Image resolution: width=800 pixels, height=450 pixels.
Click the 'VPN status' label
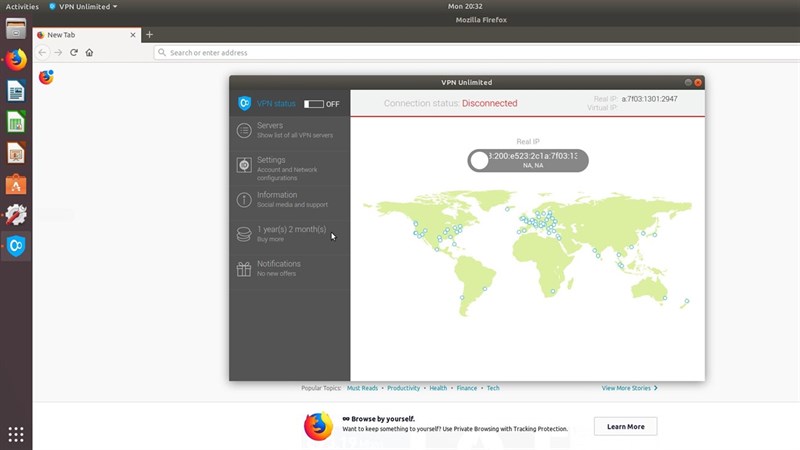tap(276, 104)
